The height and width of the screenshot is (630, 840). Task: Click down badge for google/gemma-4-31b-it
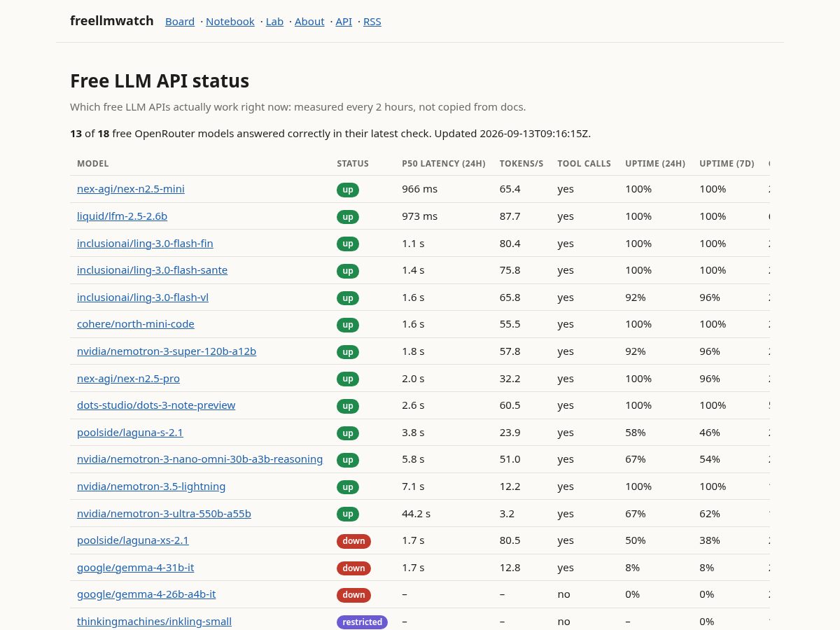pyautogui.click(x=353, y=568)
